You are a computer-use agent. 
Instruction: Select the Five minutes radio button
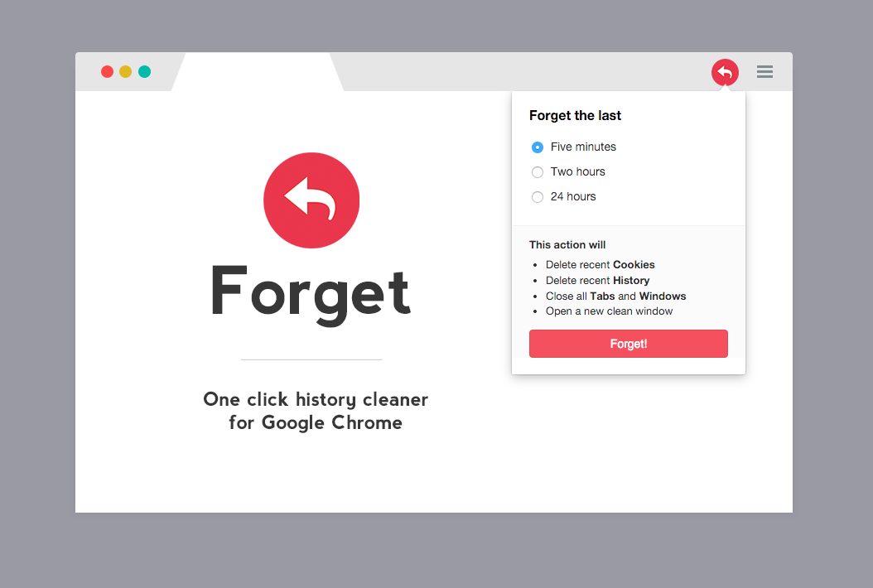point(538,147)
